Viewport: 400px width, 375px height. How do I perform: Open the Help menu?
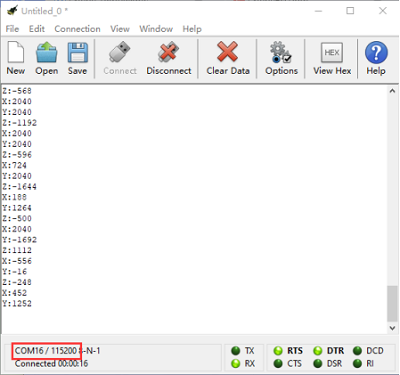pos(192,29)
